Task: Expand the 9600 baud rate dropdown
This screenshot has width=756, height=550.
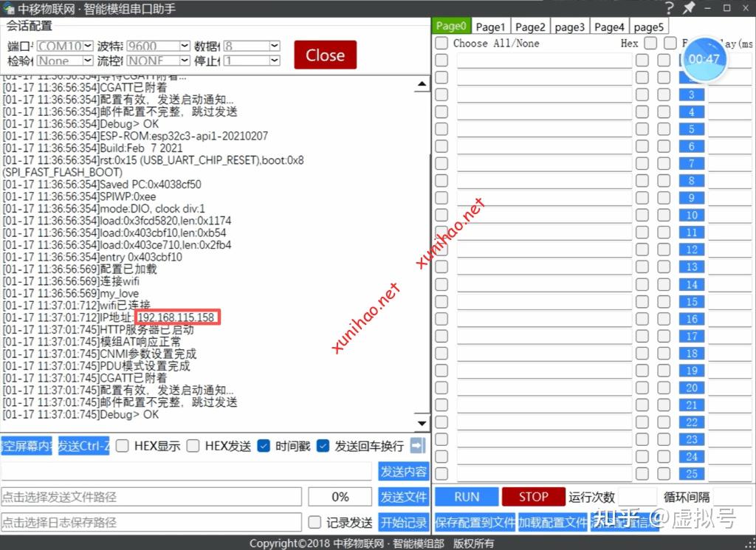Action: tap(158, 46)
